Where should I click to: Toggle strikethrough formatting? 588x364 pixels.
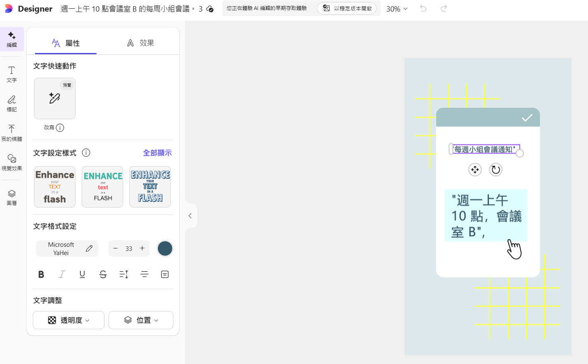click(x=103, y=274)
